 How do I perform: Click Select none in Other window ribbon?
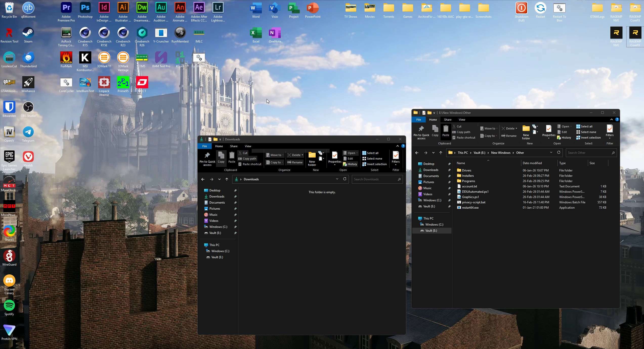tap(586, 132)
